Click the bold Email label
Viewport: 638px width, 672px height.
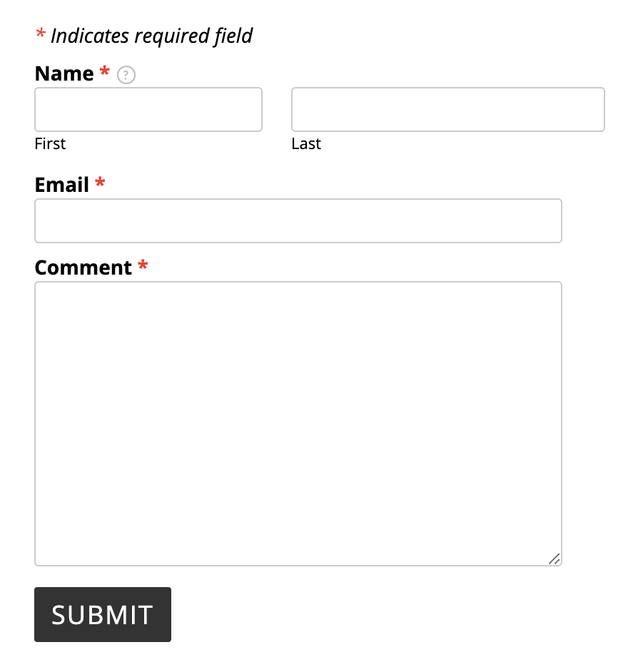pos(62,185)
